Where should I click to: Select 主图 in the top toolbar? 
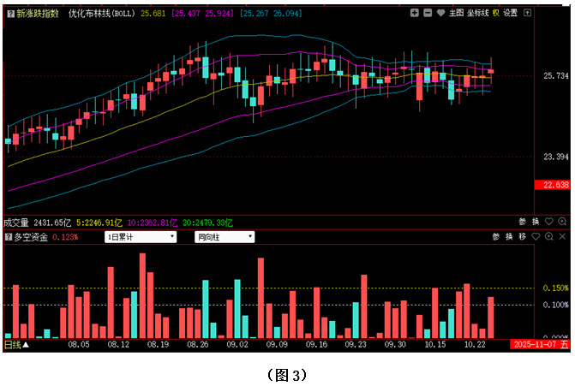coord(456,13)
